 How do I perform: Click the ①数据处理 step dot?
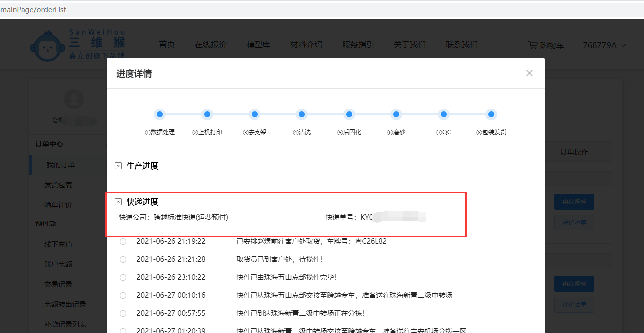click(x=160, y=114)
